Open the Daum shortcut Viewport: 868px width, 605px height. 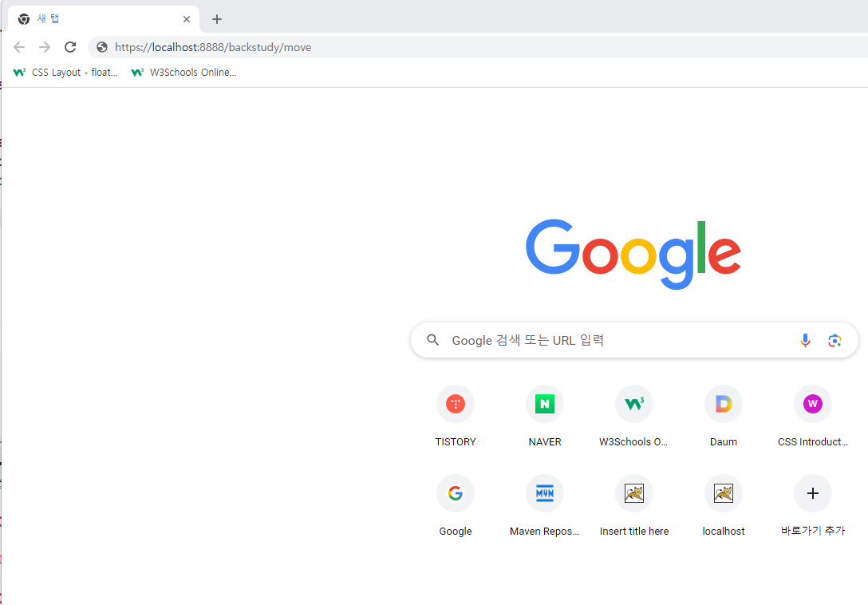point(724,417)
